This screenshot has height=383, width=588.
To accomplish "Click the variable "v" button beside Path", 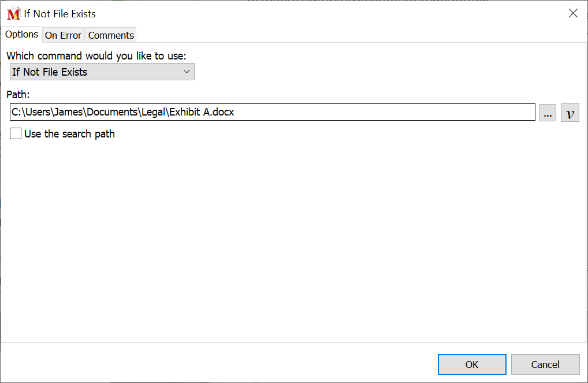I will coord(570,113).
